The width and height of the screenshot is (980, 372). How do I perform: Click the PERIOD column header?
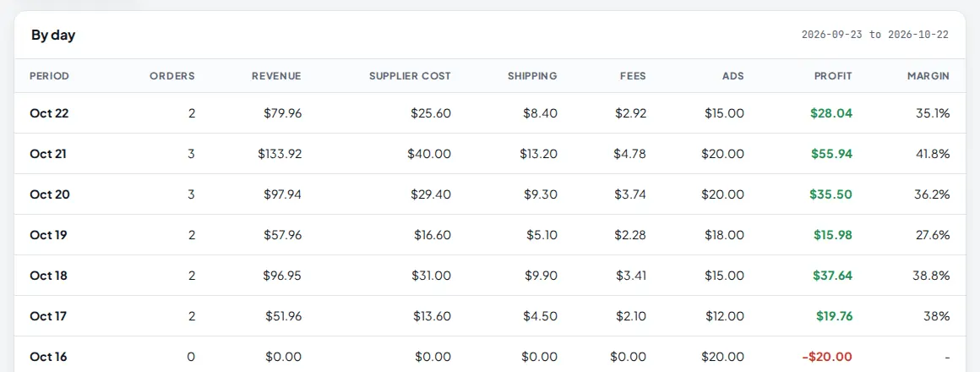(x=49, y=76)
